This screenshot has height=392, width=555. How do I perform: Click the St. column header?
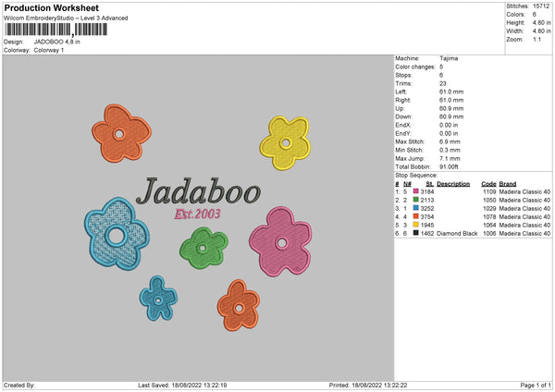(x=430, y=184)
